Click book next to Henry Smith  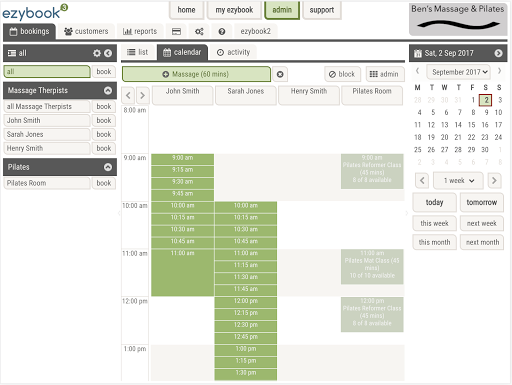104,148
